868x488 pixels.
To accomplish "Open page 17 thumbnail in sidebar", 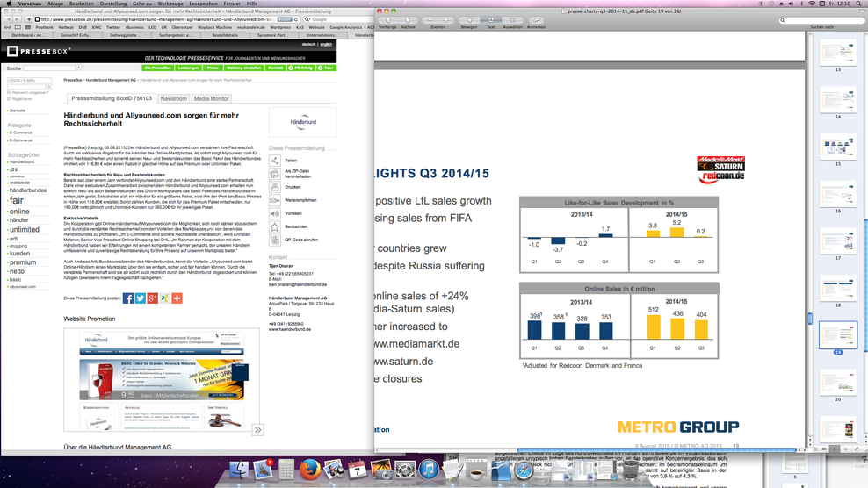I will [837, 241].
